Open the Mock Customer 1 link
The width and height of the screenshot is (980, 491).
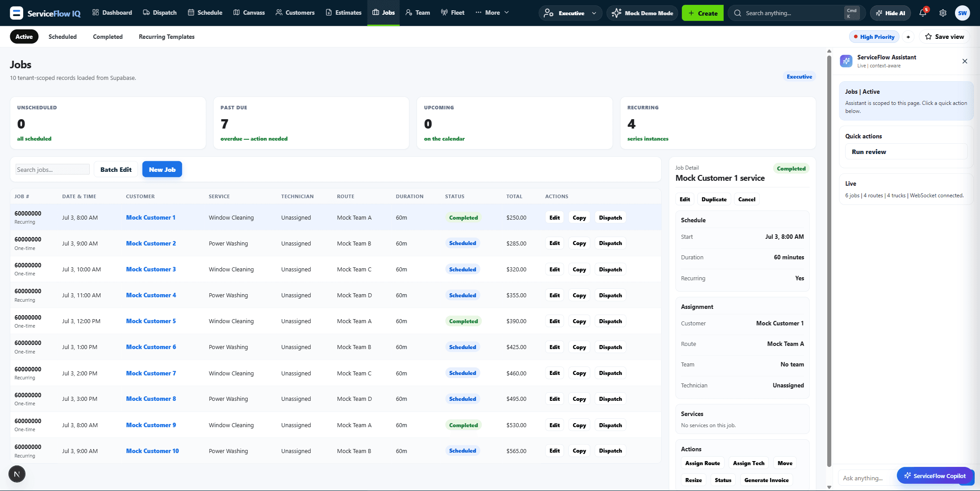click(150, 217)
